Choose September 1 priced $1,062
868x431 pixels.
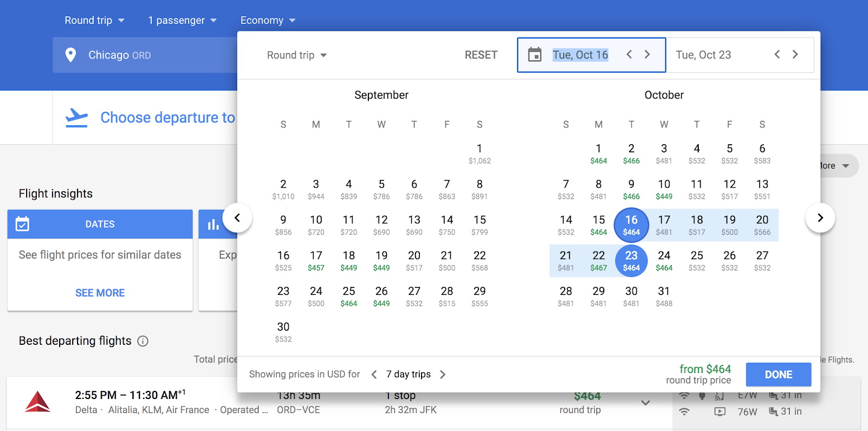[480, 153]
